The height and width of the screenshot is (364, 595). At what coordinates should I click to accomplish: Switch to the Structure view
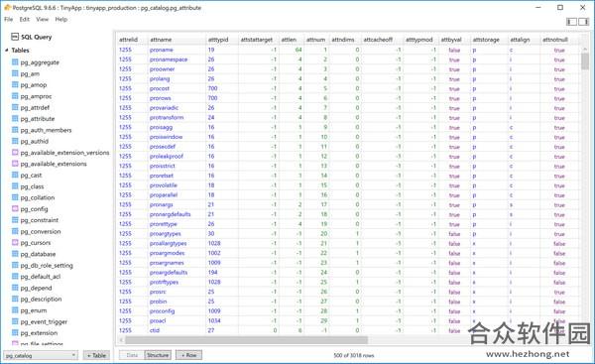click(158, 355)
